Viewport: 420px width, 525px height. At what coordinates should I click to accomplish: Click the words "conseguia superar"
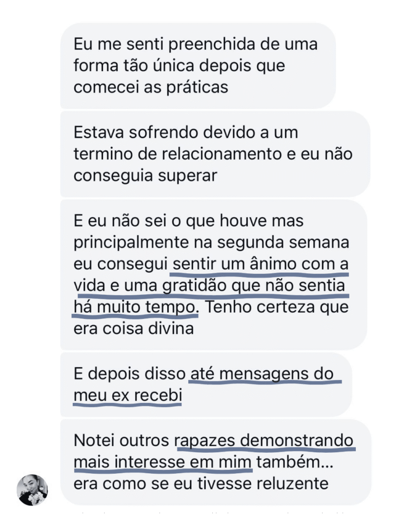146,175
